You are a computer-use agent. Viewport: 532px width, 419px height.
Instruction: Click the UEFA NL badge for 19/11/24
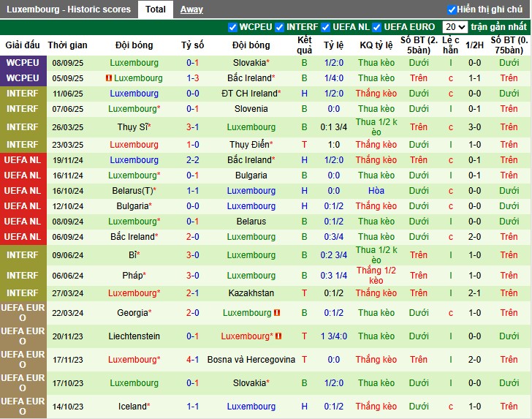(22, 160)
